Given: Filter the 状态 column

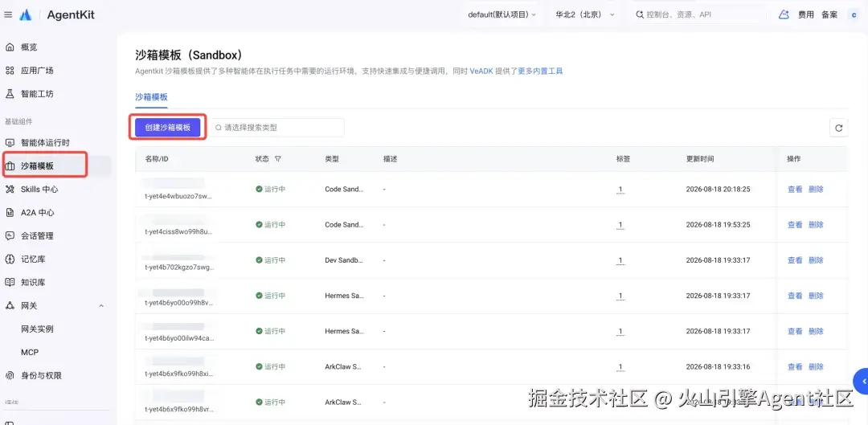Looking at the screenshot, I should [x=278, y=159].
